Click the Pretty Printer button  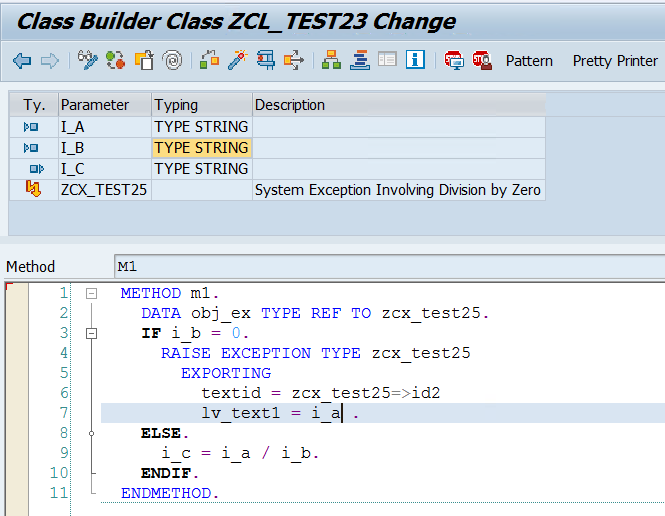[x=615, y=61]
